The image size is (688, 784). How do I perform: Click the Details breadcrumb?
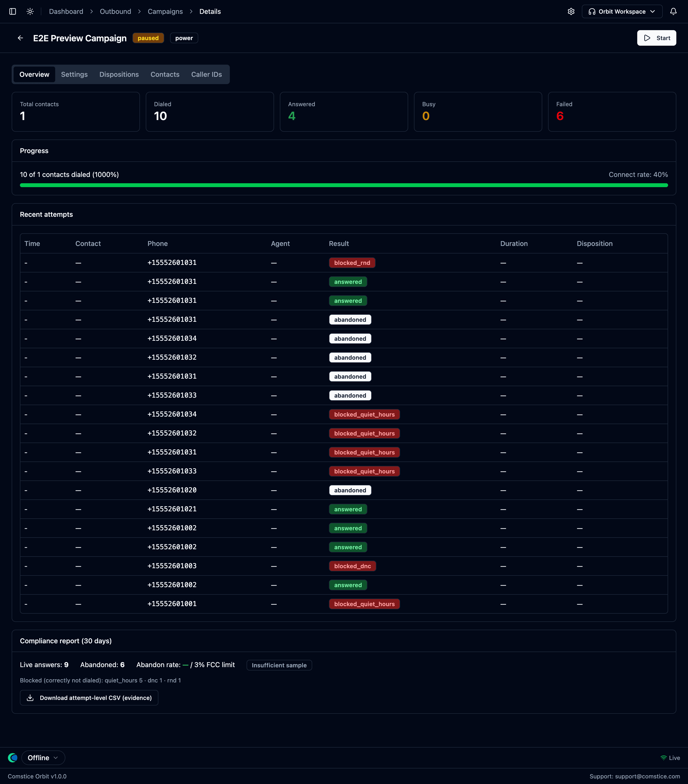click(x=210, y=11)
